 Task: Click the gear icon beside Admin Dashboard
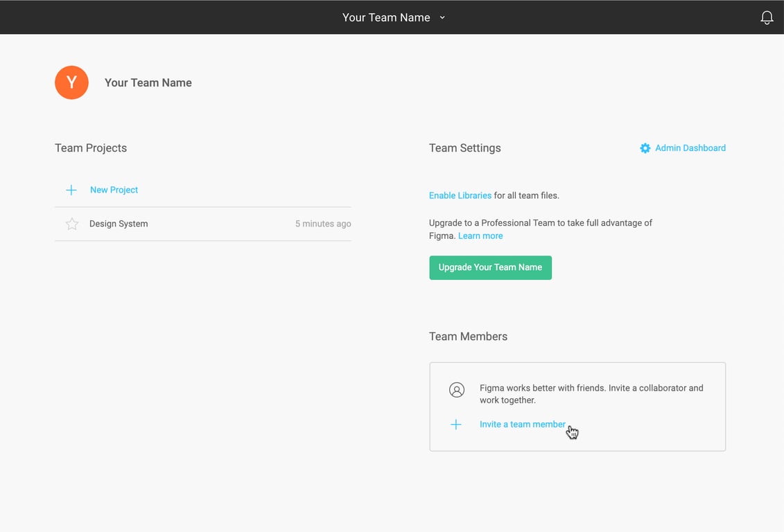(x=645, y=148)
